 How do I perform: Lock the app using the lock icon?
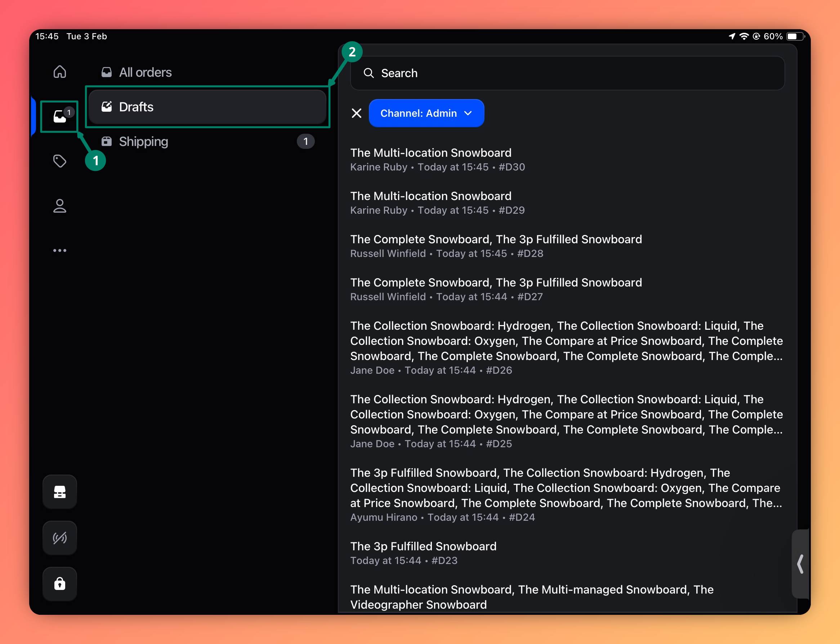[x=60, y=584]
